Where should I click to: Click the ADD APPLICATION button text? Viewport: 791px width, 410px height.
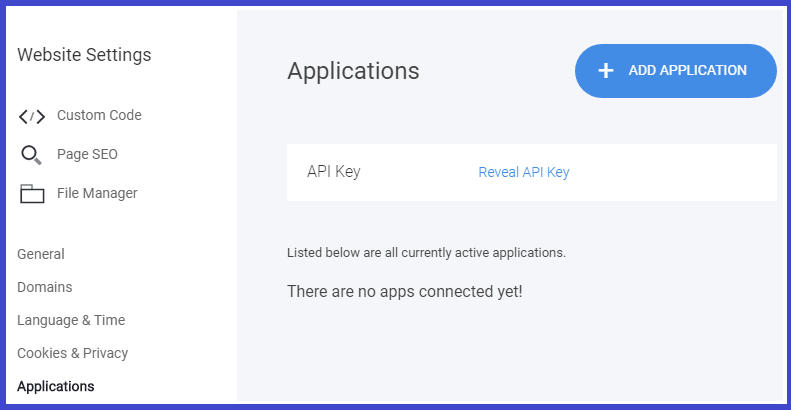[688, 71]
